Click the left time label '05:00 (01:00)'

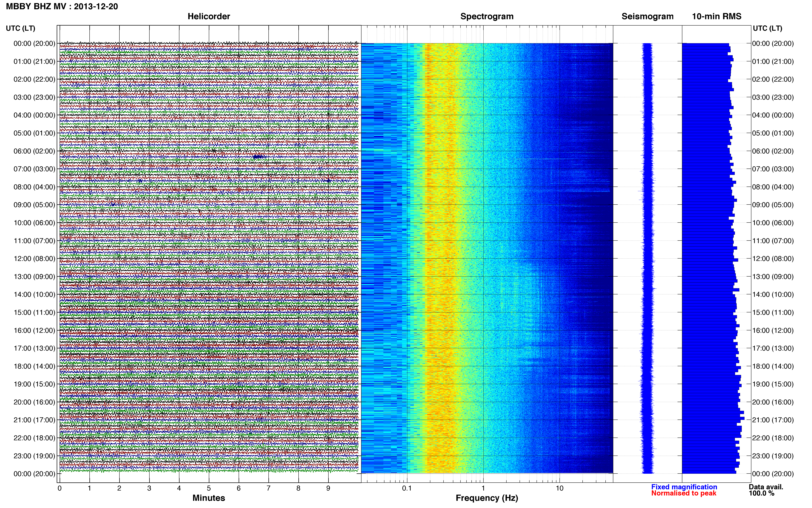(34, 133)
